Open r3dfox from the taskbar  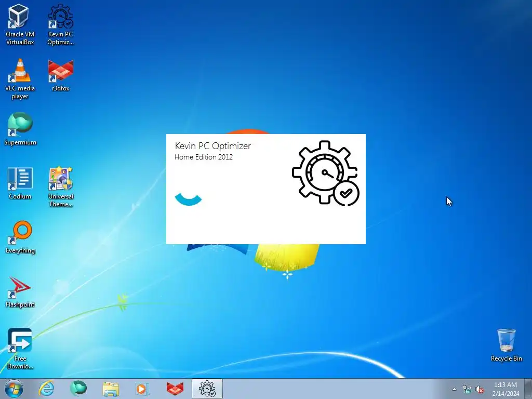tap(175, 389)
